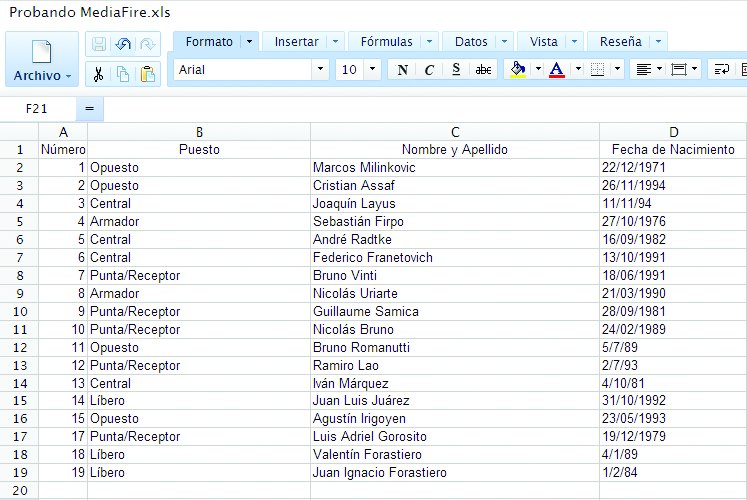Open fill color dropdown arrow
Screen dimensions: 747x500
pyautogui.click(x=538, y=69)
